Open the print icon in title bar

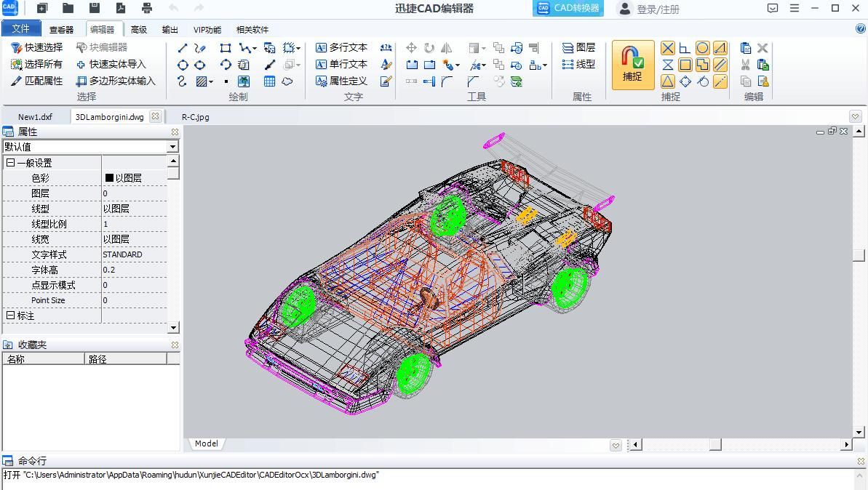(147, 9)
